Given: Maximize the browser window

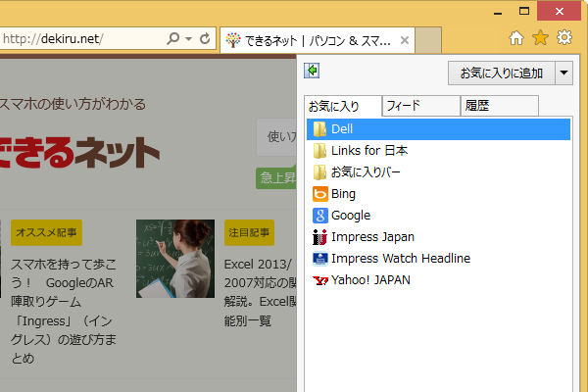Looking at the screenshot, I should coord(524,11).
